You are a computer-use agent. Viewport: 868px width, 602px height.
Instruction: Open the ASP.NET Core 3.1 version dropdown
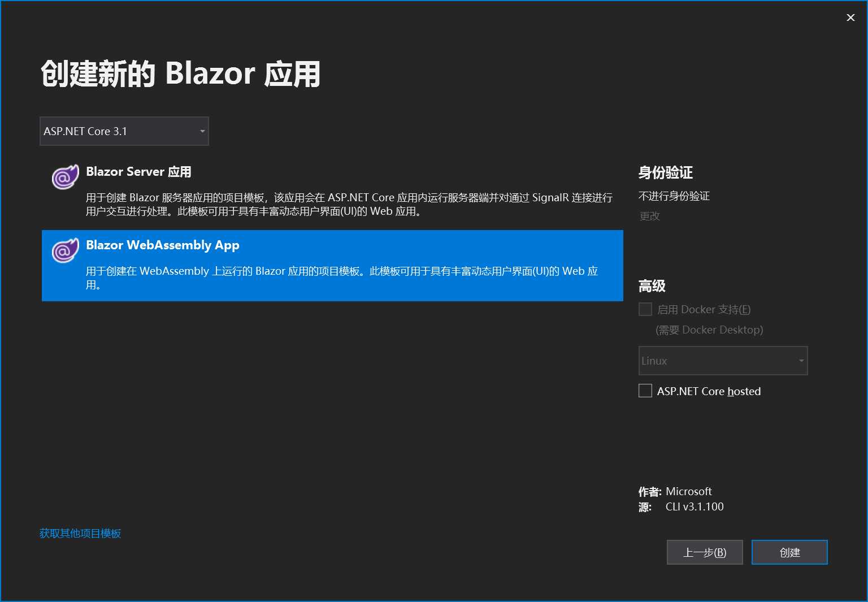click(124, 131)
